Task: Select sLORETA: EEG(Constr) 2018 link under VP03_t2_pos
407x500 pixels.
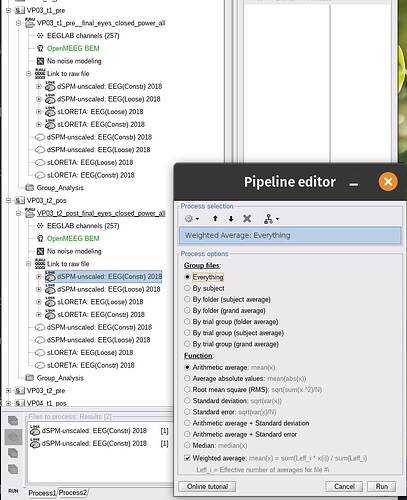Action: tap(101, 315)
